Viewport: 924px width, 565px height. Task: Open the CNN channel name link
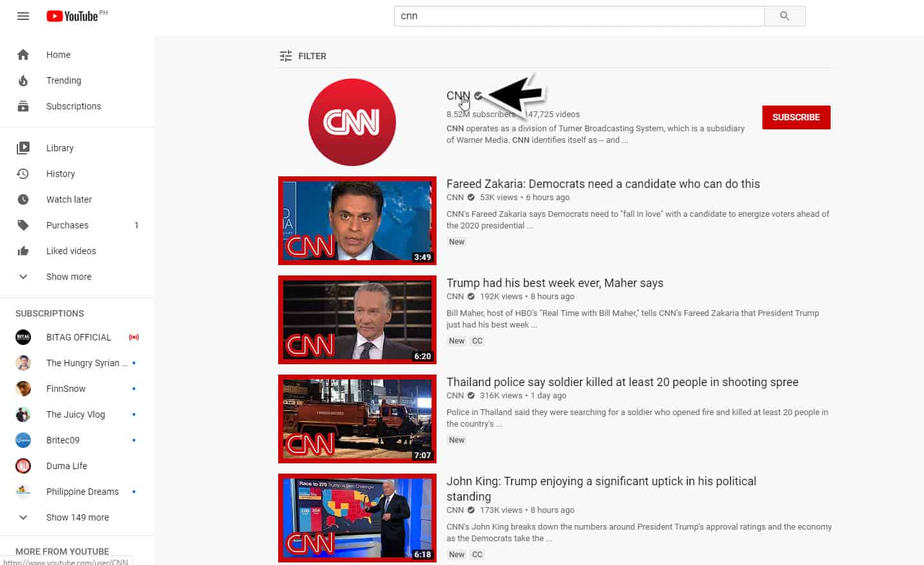point(458,96)
